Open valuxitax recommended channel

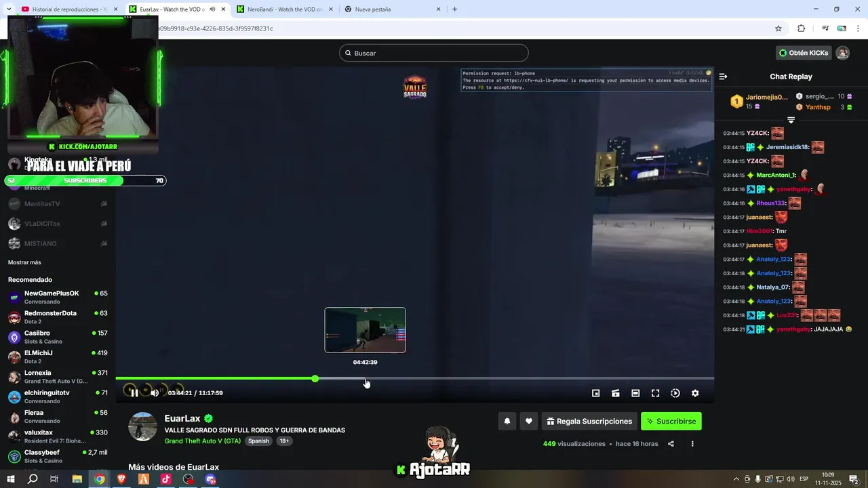(x=58, y=436)
